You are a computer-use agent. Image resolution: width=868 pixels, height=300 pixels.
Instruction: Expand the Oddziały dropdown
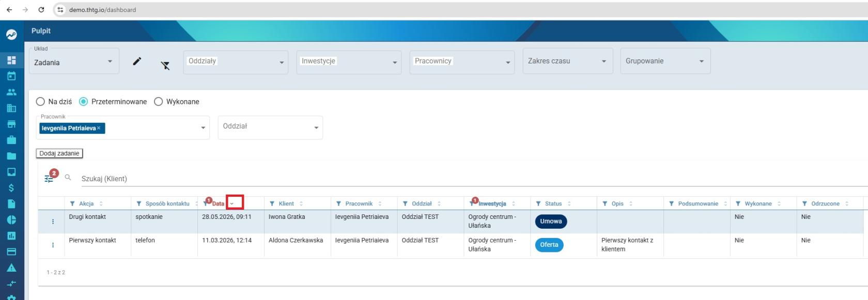point(236,62)
